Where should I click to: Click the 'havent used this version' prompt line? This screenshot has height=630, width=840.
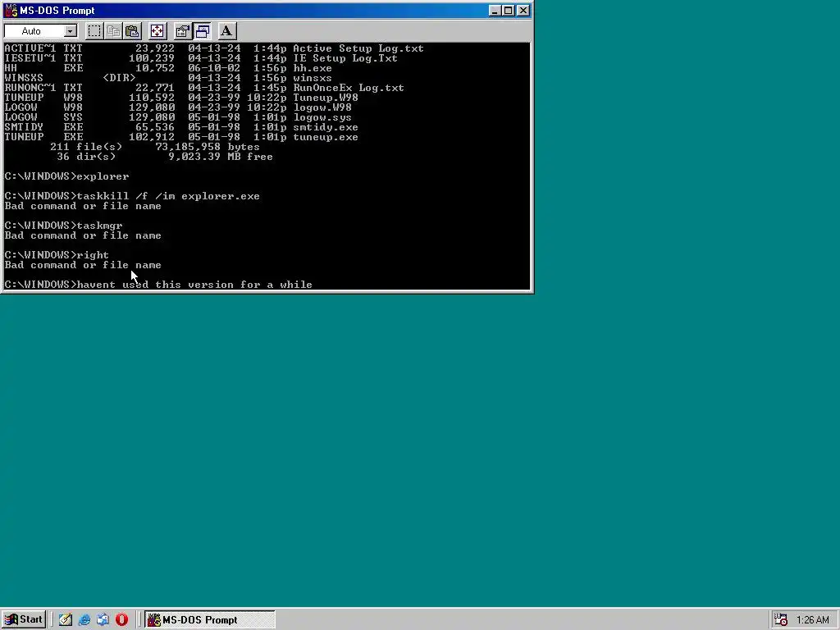pyautogui.click(x=158, y=285)
